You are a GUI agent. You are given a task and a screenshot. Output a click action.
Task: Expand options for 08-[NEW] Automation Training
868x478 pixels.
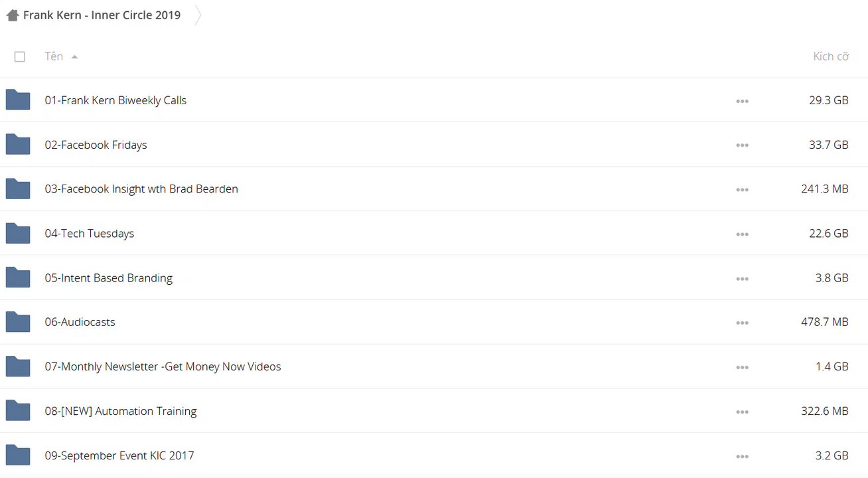742,412
